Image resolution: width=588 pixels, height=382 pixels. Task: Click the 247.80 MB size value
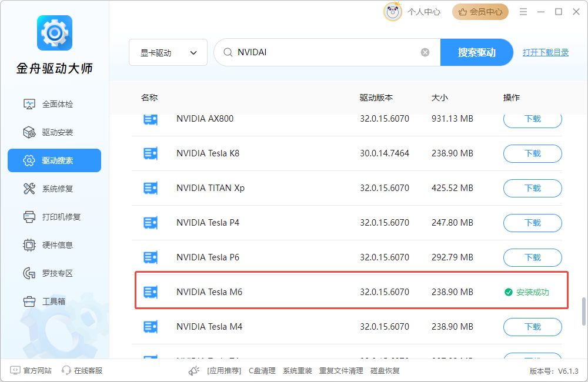point(452,223)
